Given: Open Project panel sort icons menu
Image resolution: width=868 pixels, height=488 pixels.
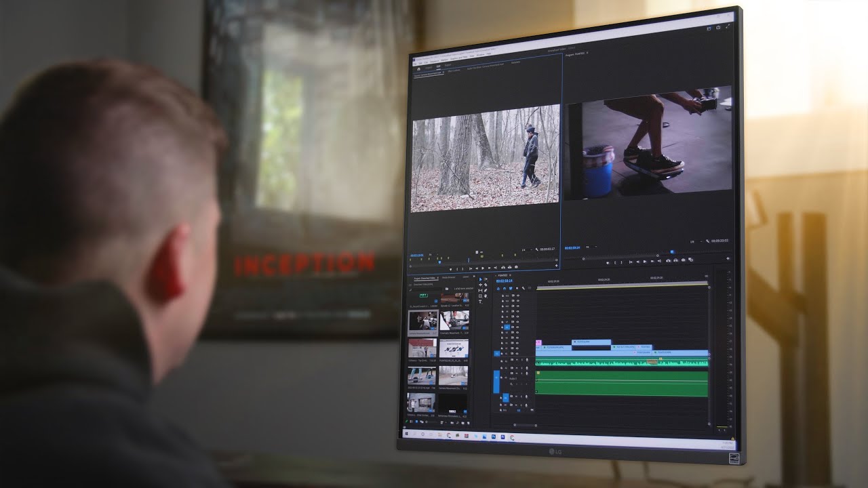Looking at the screenshot, I should pos(442,422).
